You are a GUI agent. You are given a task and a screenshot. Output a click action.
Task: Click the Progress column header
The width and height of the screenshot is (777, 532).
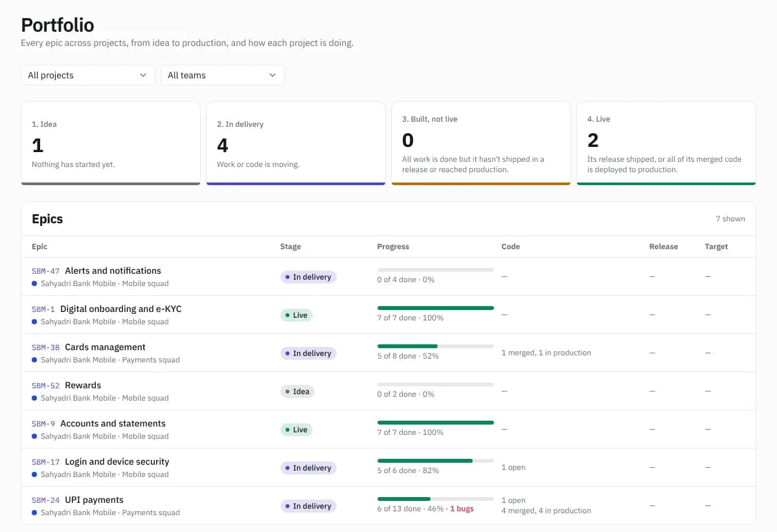(393, 247)
